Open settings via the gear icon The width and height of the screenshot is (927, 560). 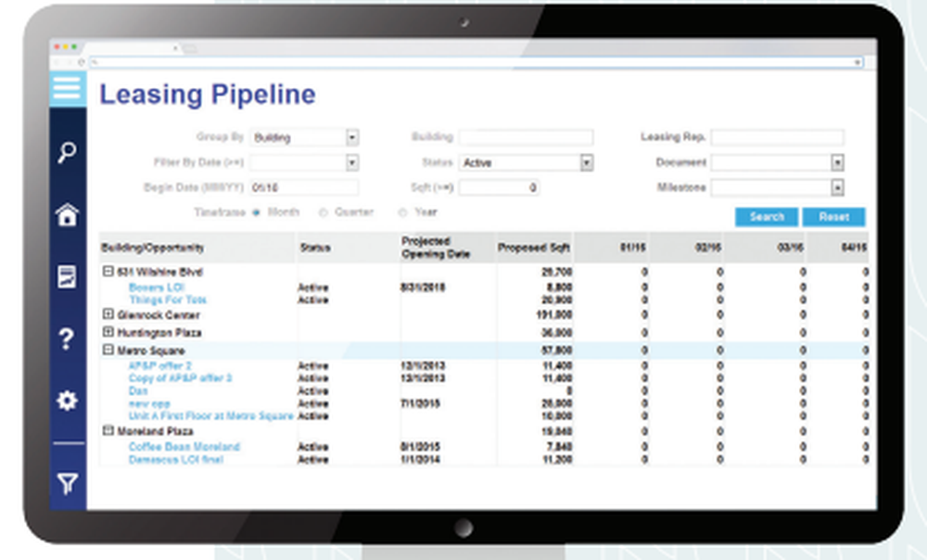66,401
